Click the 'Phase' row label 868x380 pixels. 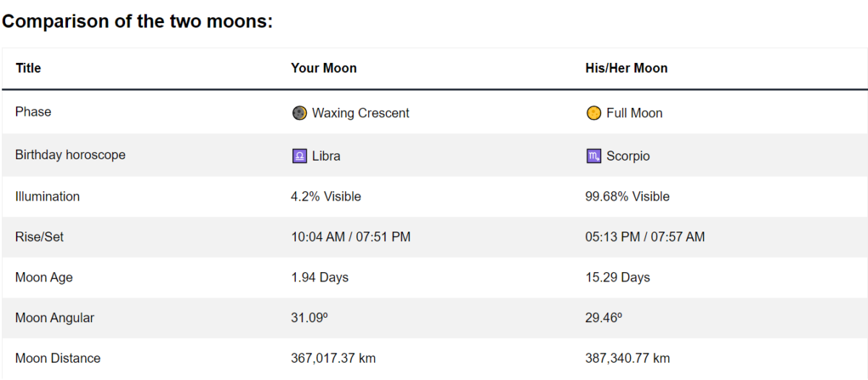33,111
